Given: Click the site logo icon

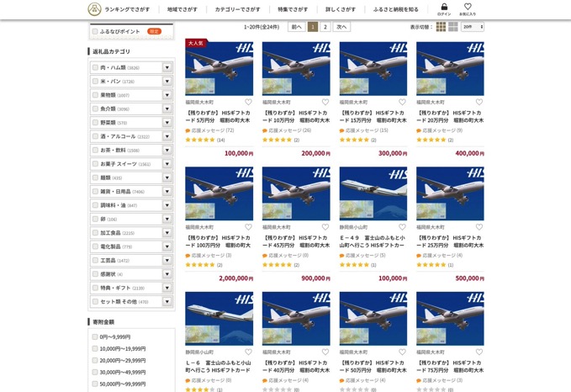Looking at the screenshot, I should point(95,9).
